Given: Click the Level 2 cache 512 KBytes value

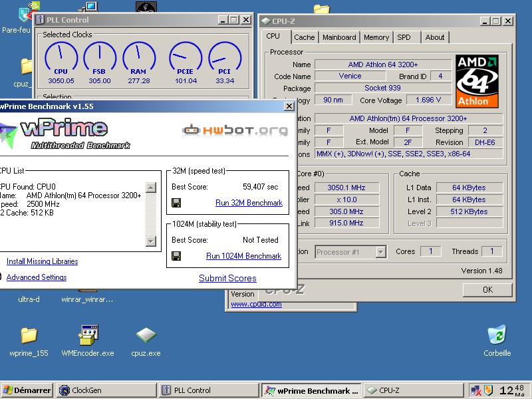Looking at the screenshot, I should click(469, 211).
